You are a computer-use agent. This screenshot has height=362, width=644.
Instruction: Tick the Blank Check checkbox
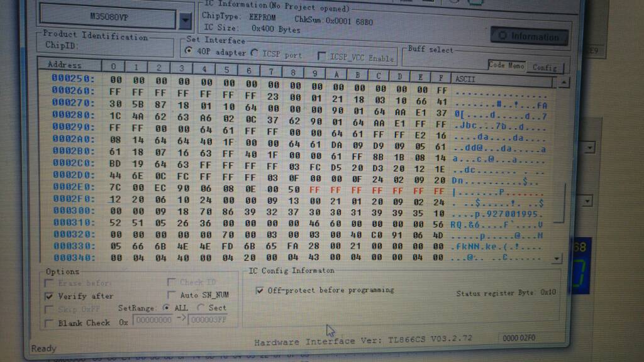[x=49, y=322]
